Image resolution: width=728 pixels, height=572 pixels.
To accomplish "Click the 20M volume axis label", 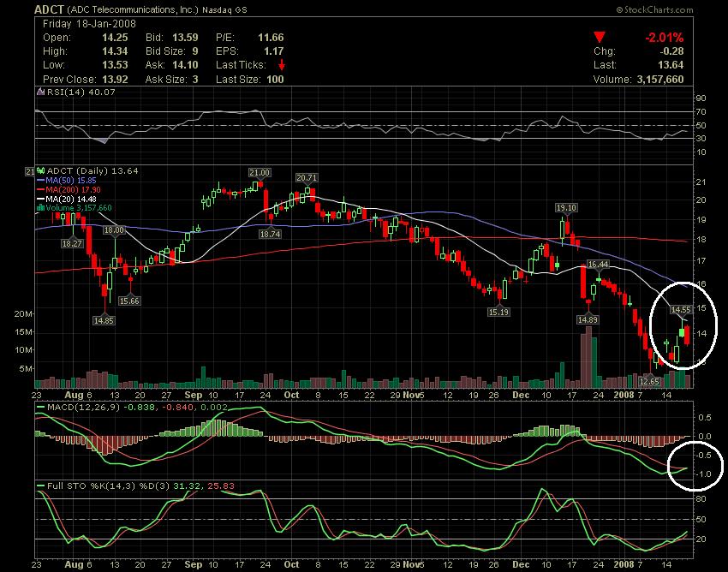I will [x=24, y=314].
